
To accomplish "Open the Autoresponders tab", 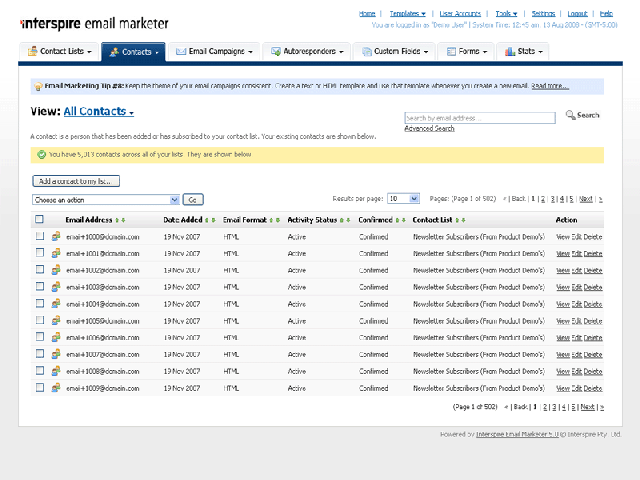I will [307, 51].
